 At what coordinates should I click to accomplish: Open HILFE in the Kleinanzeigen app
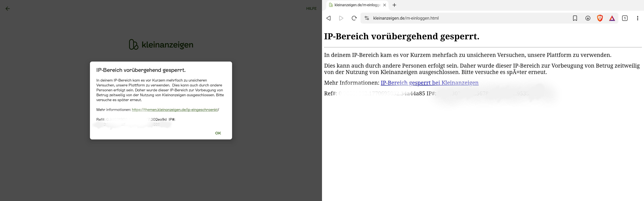[311, 9]
